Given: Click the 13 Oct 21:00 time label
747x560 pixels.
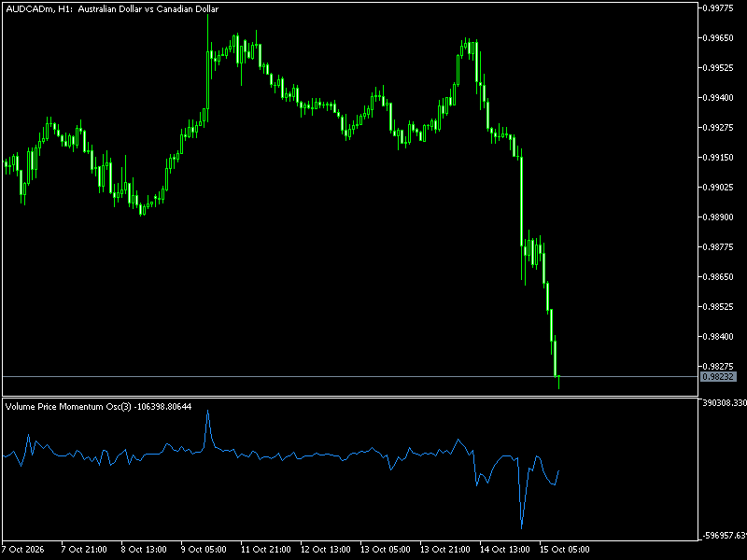Looking at the screenshot, I should pos(445,549).
